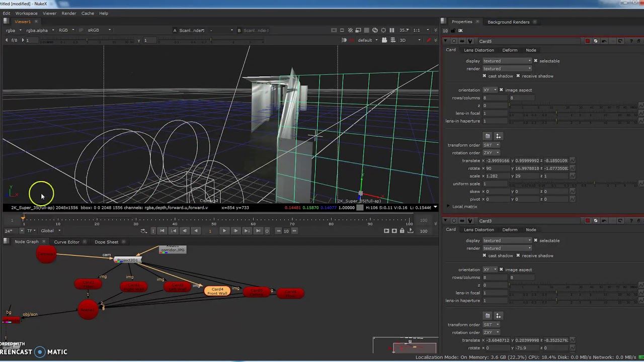Click play forward on the timeline

(224, 231)
